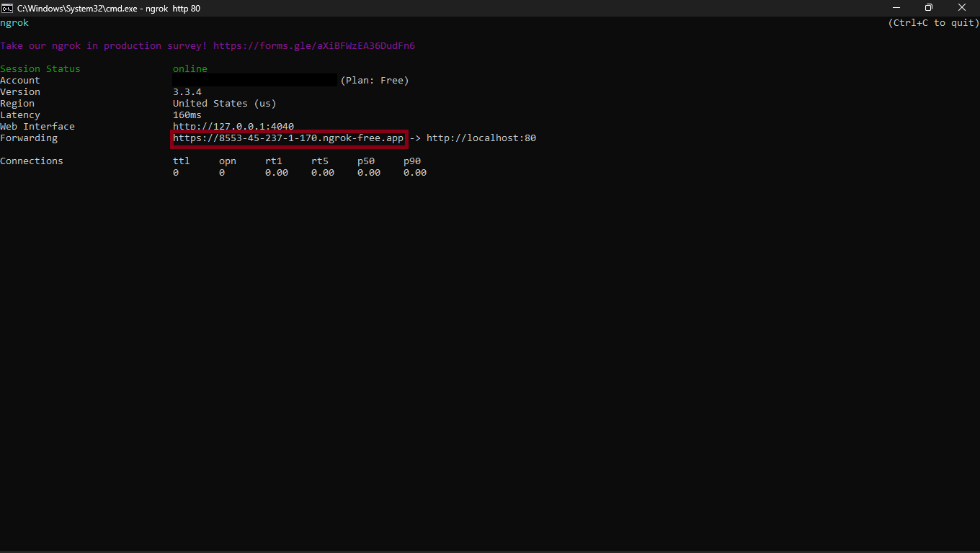The image size is (980, 553).
Task: Click the 0.00 value under rt1
Action: pyautogui.click(x=277, y=173)
